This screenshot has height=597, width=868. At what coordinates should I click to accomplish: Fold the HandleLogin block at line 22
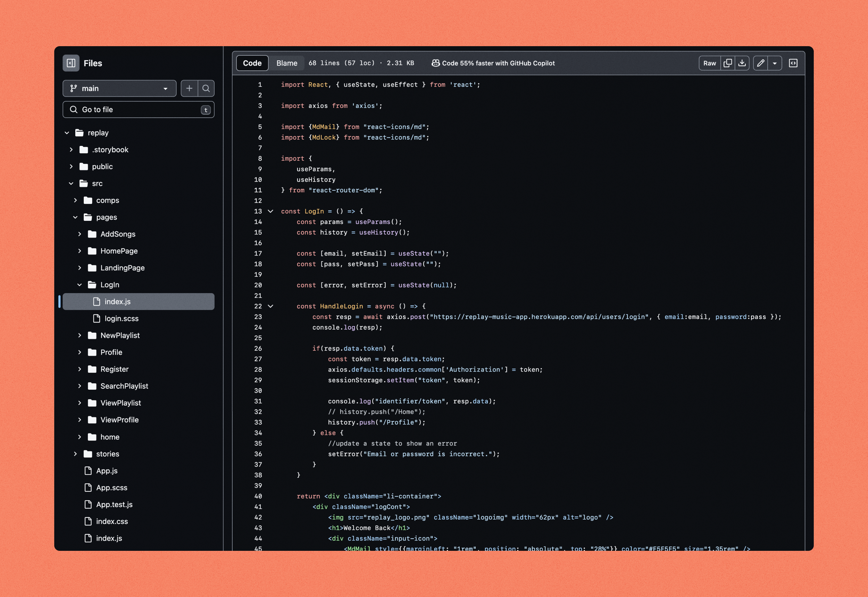(270, 306)
